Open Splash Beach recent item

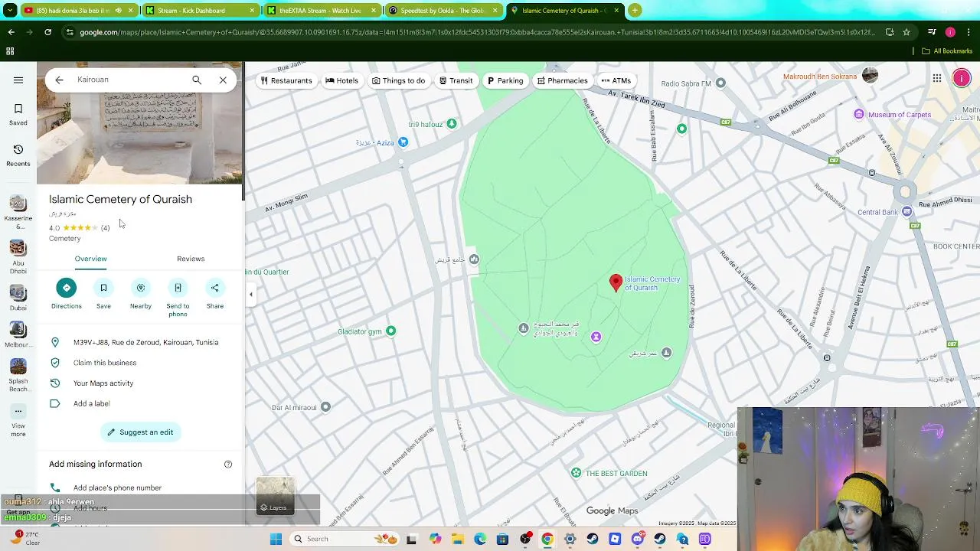[18, 375]
